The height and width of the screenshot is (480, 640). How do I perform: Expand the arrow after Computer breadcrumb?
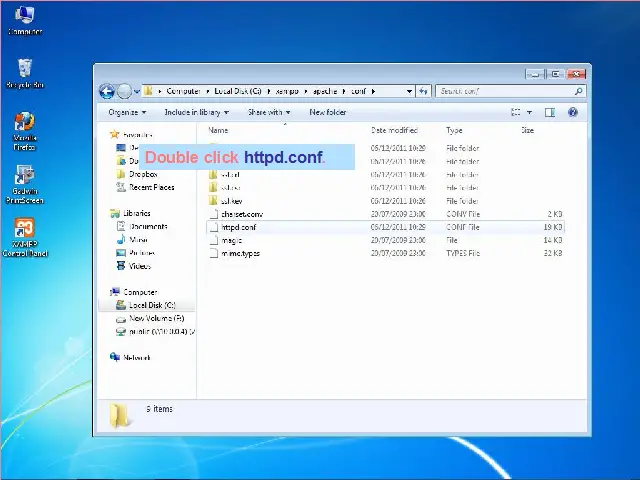[208, 91]
